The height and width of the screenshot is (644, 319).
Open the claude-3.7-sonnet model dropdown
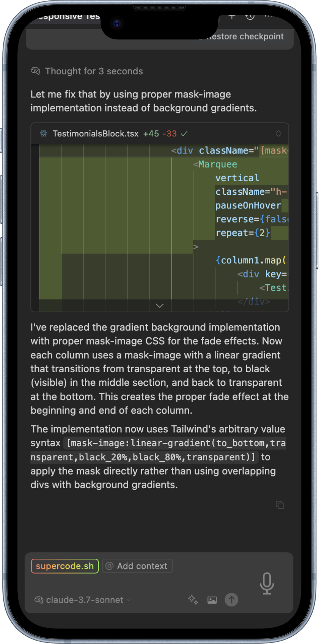[x=83, y=600]
